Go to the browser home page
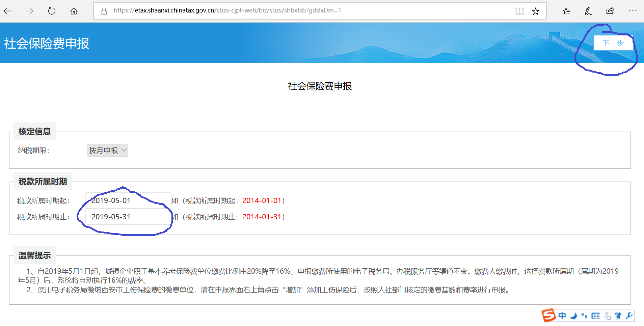 (x=74, y=11)
